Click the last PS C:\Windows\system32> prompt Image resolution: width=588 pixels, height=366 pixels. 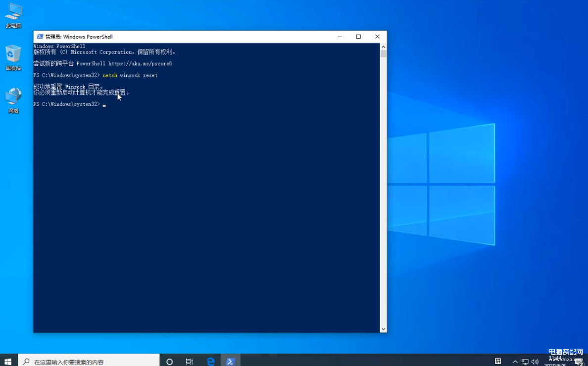tap(67, 104)
